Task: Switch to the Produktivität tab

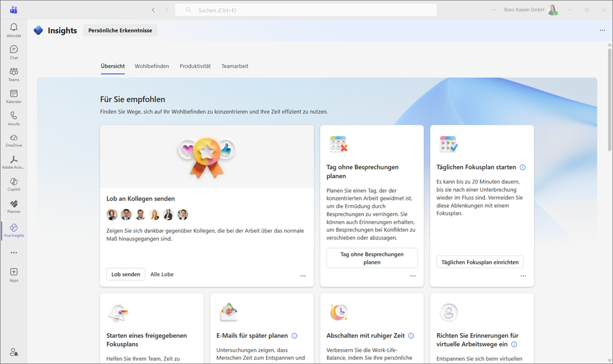Action: (x=195, y=66)
